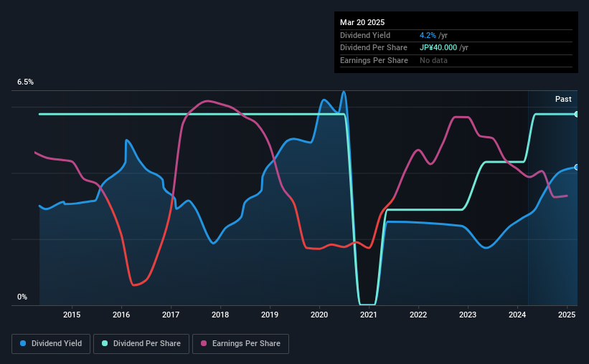Click the 2015 x-axis label
Screen dimensions: 589x364
[72, 315]
